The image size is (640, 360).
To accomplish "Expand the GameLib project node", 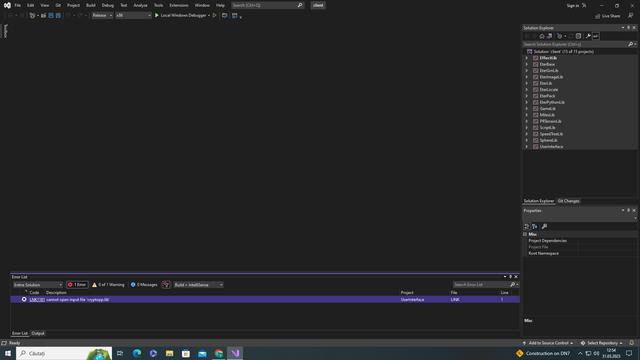I will (x=527, y=109).
